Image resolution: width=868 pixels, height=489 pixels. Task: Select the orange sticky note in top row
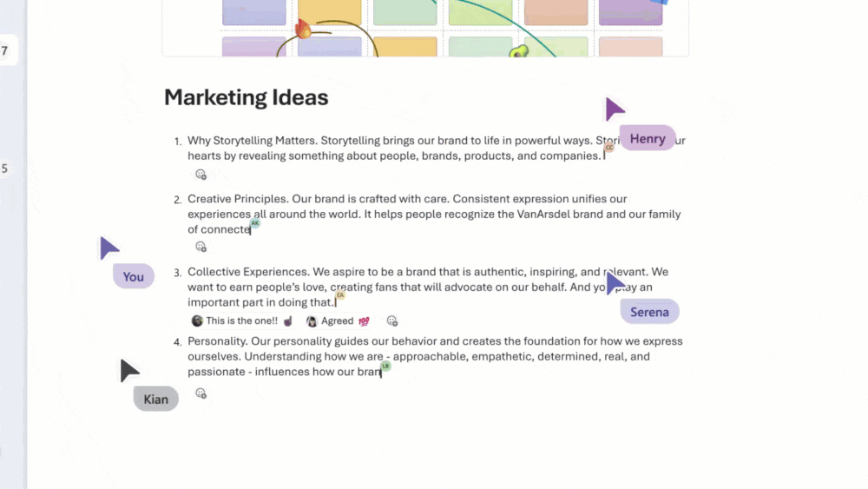point(556,12)
